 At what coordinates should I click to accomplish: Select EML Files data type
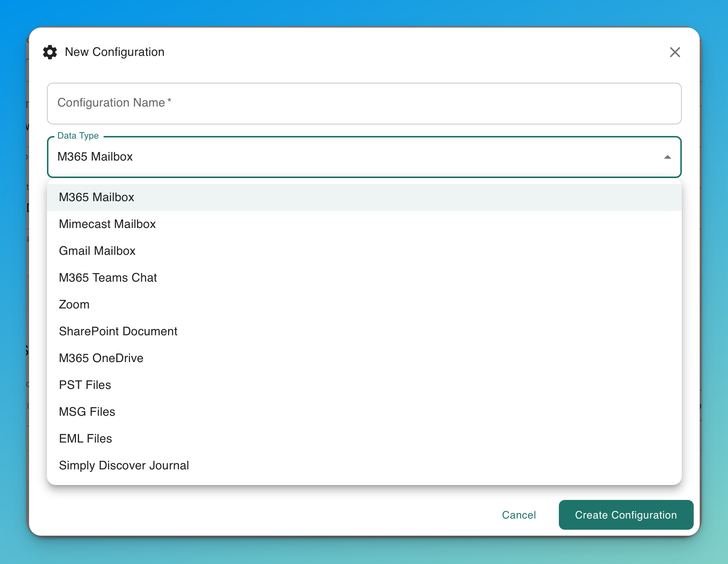[x=85, y=438]
